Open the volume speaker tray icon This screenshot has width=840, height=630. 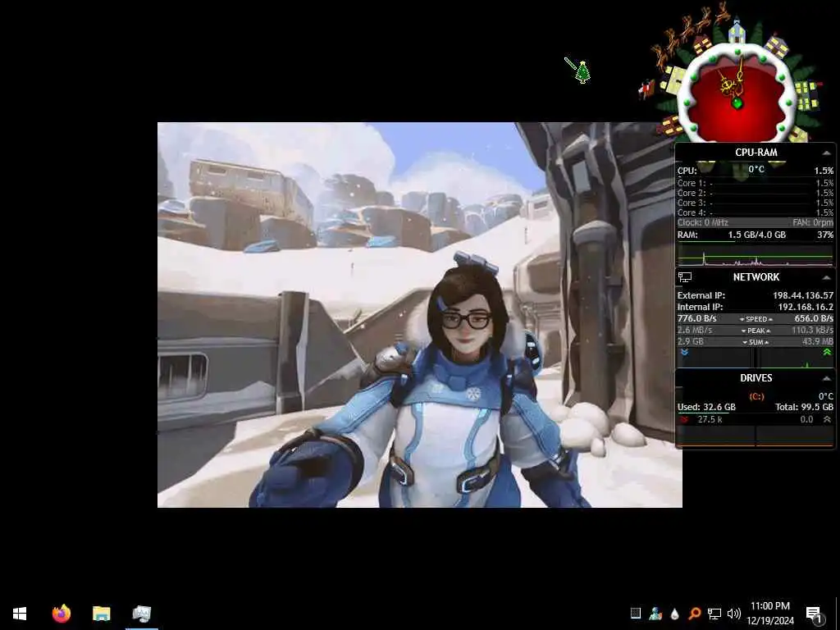pyautogui.click(x=734, y=614)
